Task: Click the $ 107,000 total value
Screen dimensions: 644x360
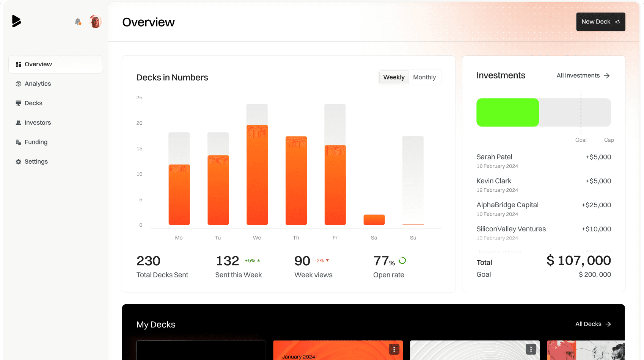Action: click(579, 260)
